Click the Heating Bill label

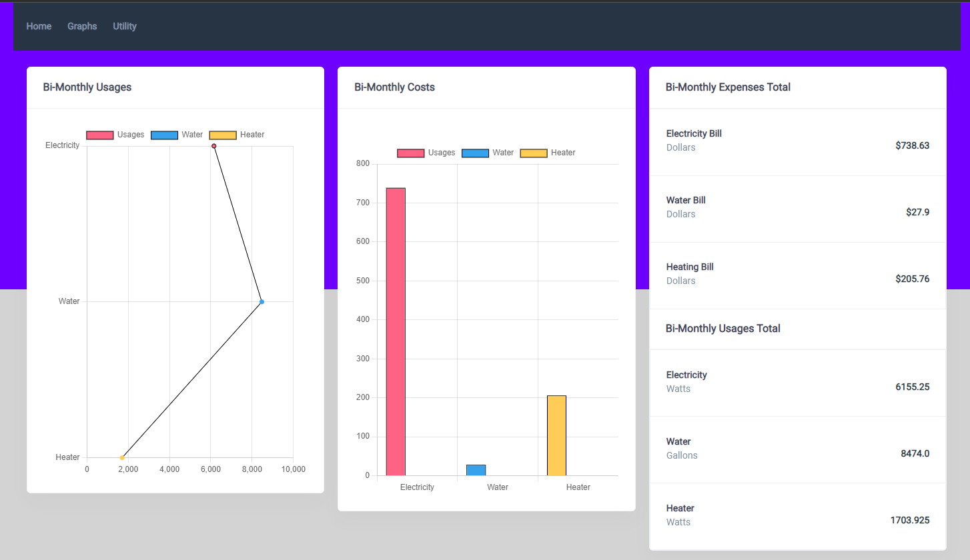coord(690,267)
